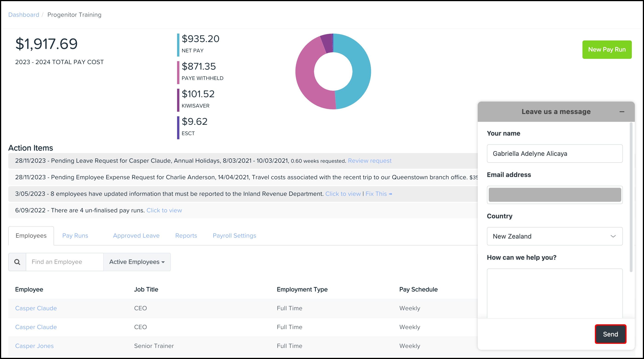Screen dimensions: 644x359
Task: Expand the Country dropdown chevron
Action: [x=613, y=236]
